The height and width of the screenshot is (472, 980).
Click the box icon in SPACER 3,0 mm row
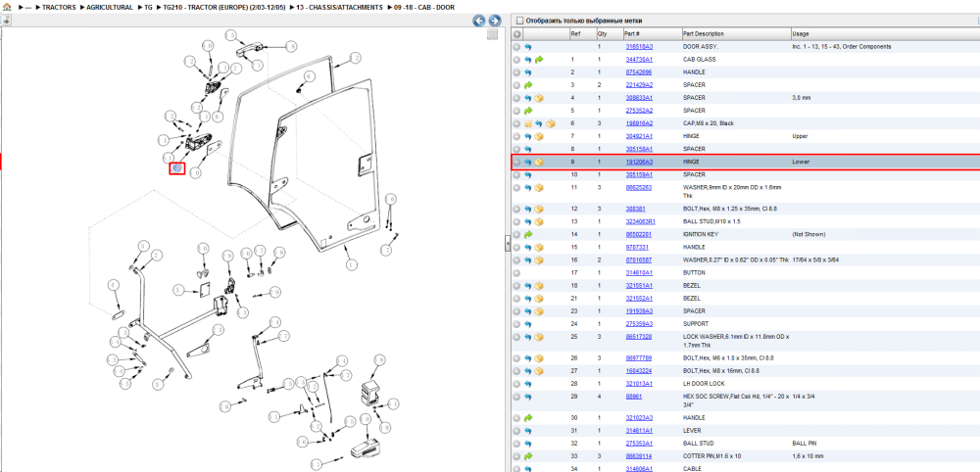click(x=539, y=98)
